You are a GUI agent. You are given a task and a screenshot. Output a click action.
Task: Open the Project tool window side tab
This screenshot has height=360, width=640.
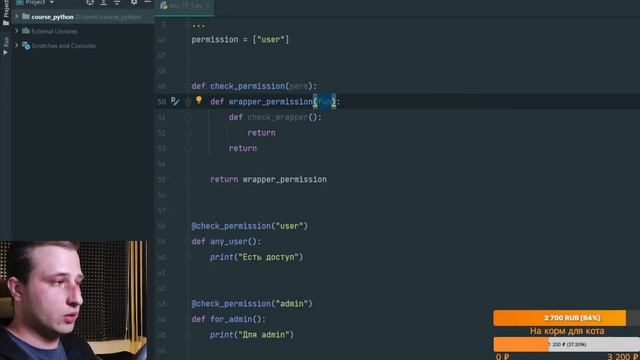tap(6, 12)
